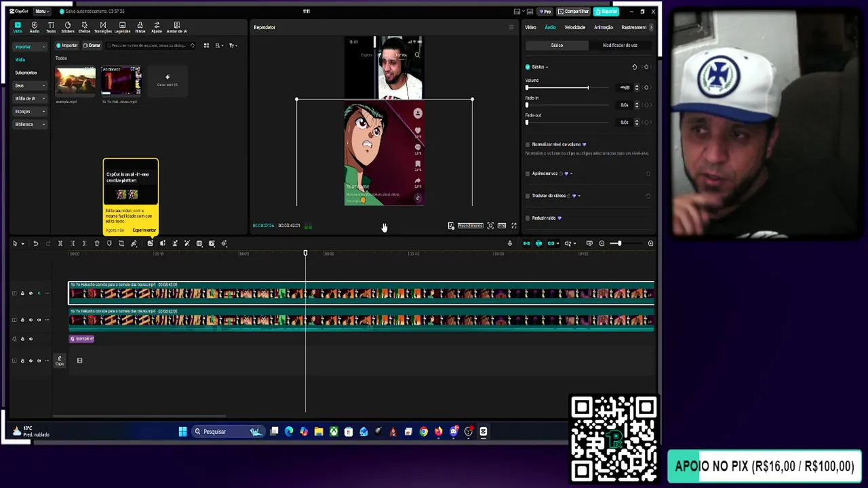Open the Avatar de IA tab

pos(176,27)
